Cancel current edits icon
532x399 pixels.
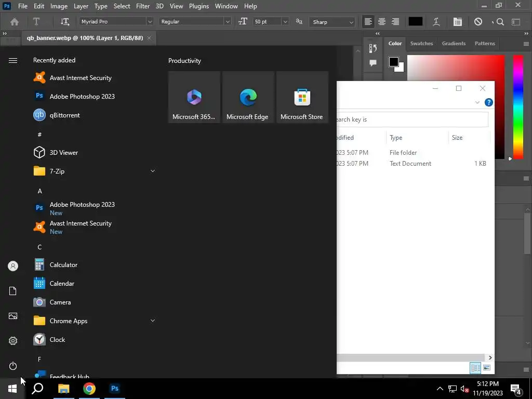tap(478, 22)
